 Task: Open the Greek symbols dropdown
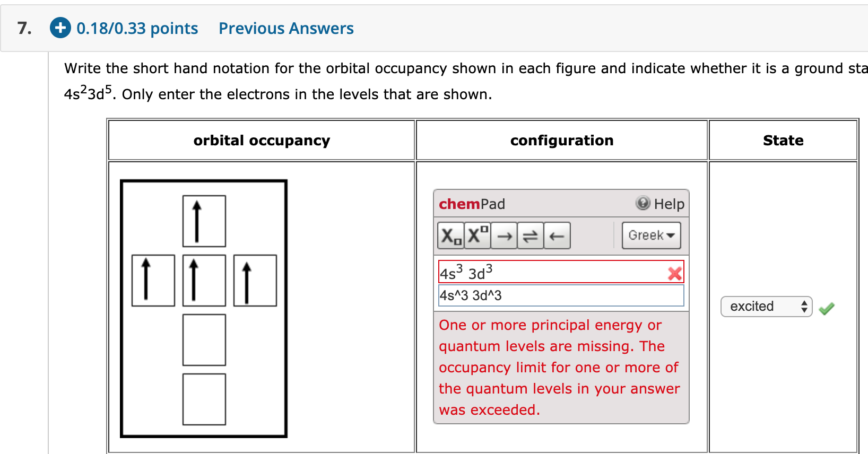point(651,235)
